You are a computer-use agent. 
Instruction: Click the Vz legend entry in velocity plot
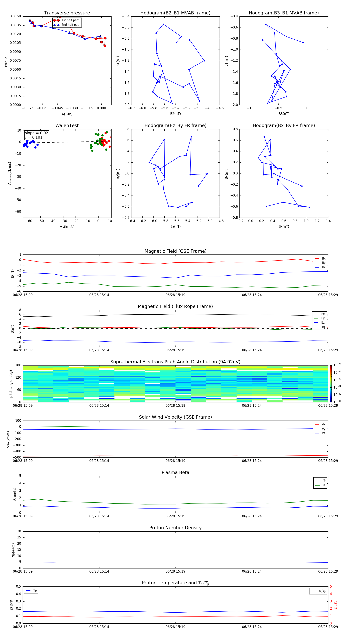pos(320,433)
